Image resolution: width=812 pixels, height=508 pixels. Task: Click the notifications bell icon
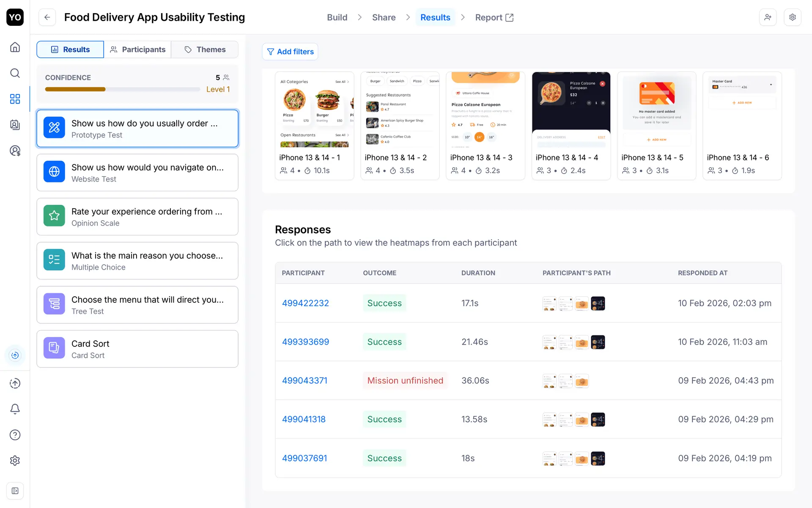15,409
